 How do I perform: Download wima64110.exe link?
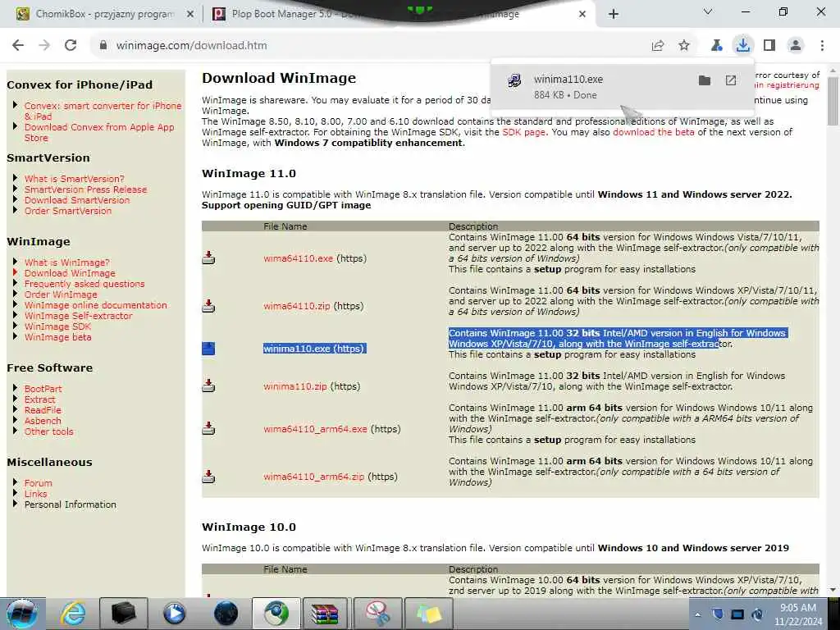[298, 258]
